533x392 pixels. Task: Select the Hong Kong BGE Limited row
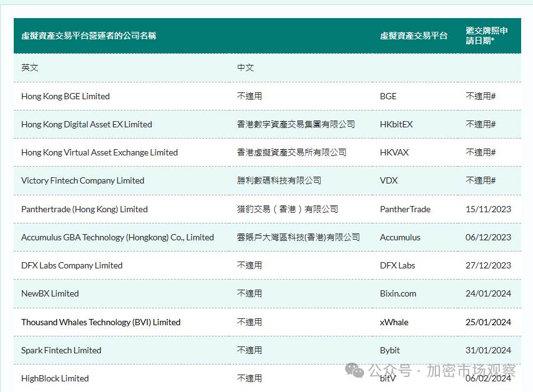[x=267, y=96]
